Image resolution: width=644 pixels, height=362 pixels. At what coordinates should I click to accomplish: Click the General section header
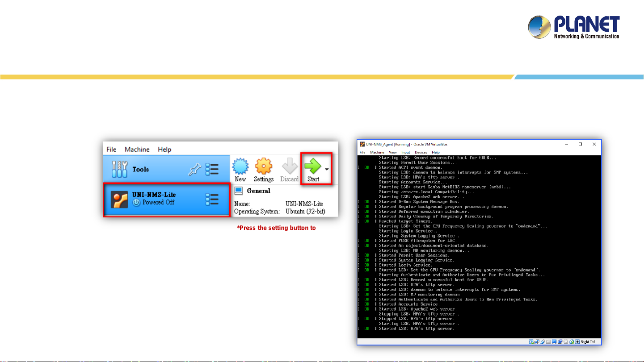pos(259,191)
